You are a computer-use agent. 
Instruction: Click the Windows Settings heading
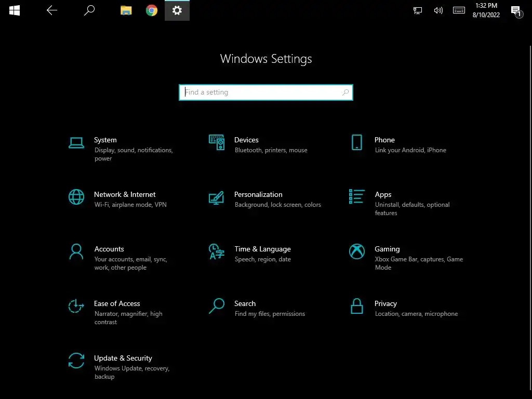[x=266, y=59]
